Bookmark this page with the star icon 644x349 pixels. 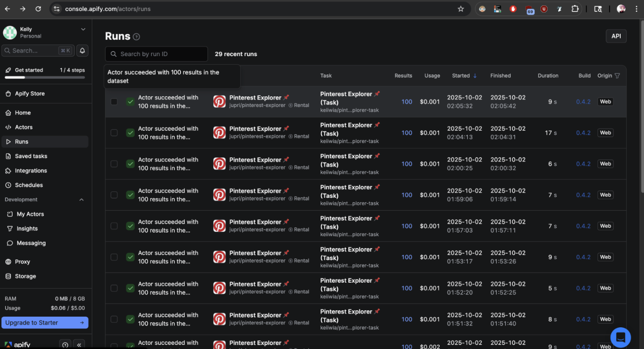(461, 9)
